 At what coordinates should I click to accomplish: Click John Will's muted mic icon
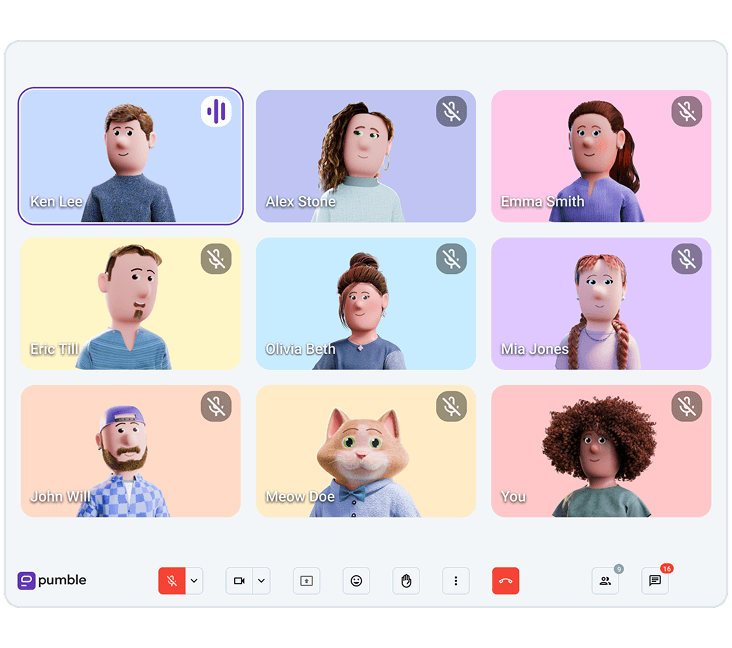(216, 406)
